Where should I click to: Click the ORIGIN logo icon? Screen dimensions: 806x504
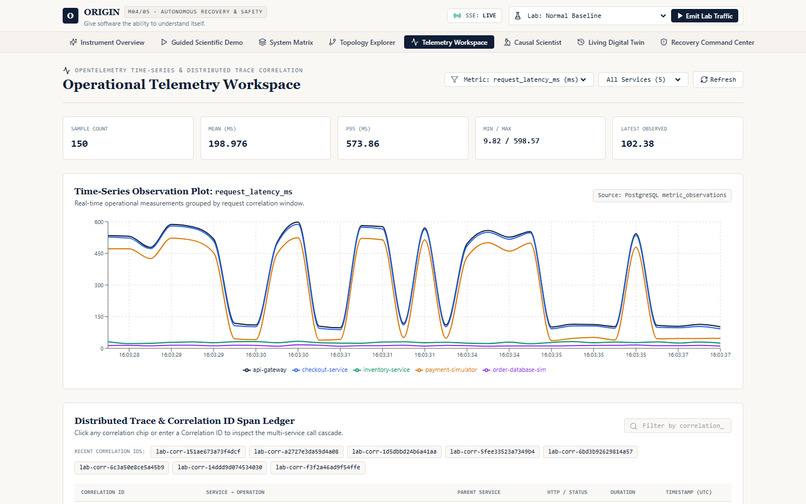(x=70, y=15)
